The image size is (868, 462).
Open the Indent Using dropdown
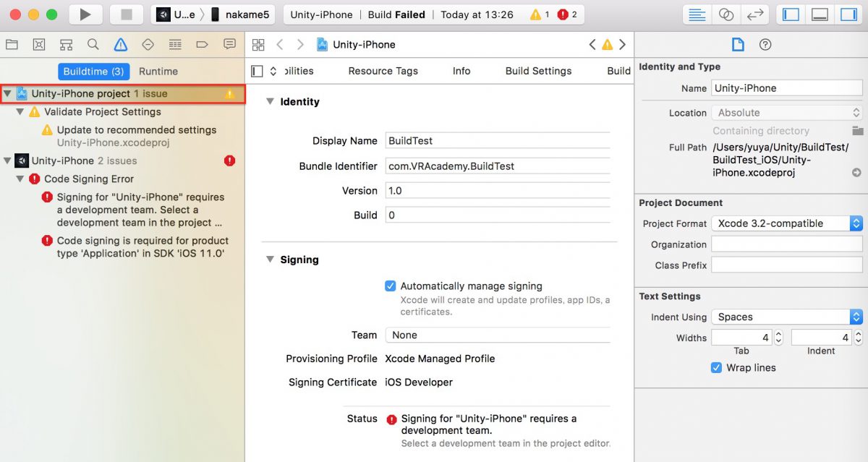pos(787,317)
